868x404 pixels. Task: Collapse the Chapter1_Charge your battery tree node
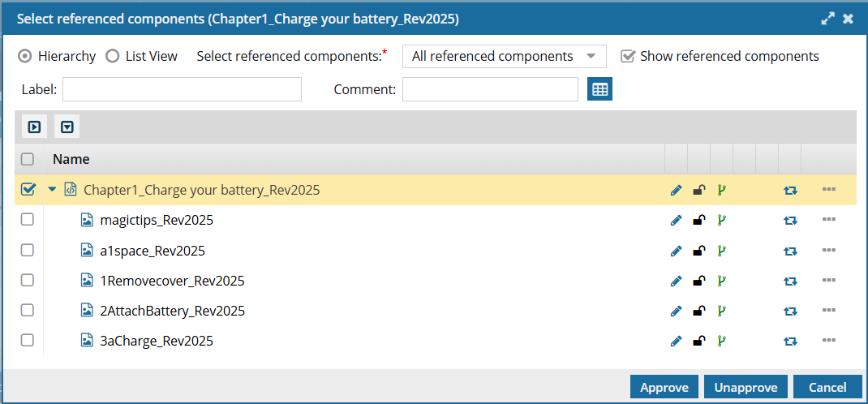click(x=53, y=190)
